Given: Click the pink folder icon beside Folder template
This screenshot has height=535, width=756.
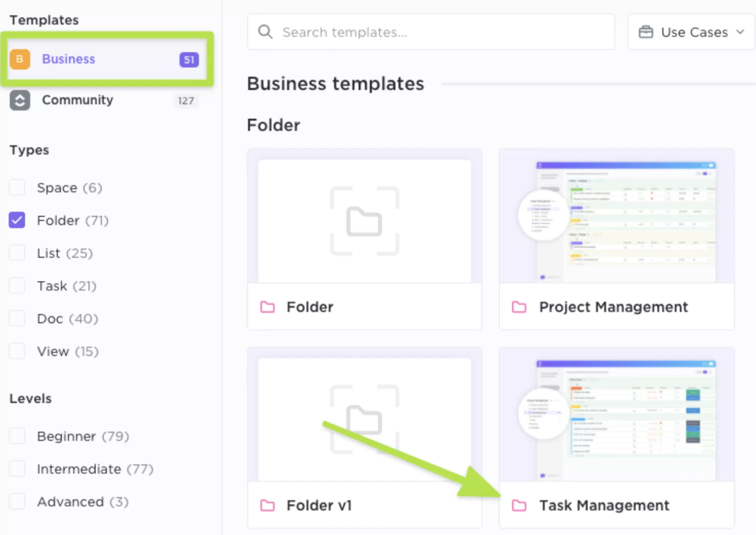Looking at the screenshot, I should point(267,307).
